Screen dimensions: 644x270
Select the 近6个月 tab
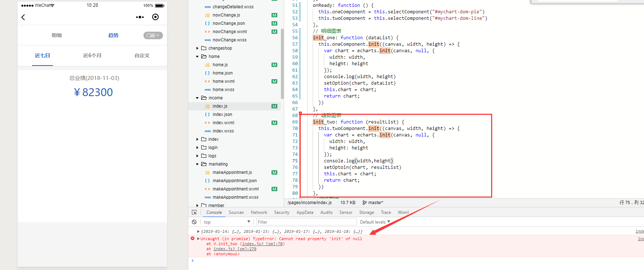92,55
